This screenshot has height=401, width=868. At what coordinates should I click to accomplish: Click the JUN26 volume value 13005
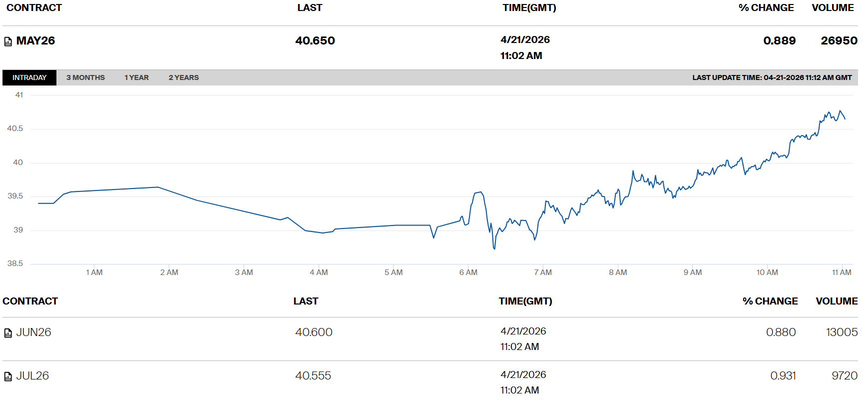click(842, 332)
